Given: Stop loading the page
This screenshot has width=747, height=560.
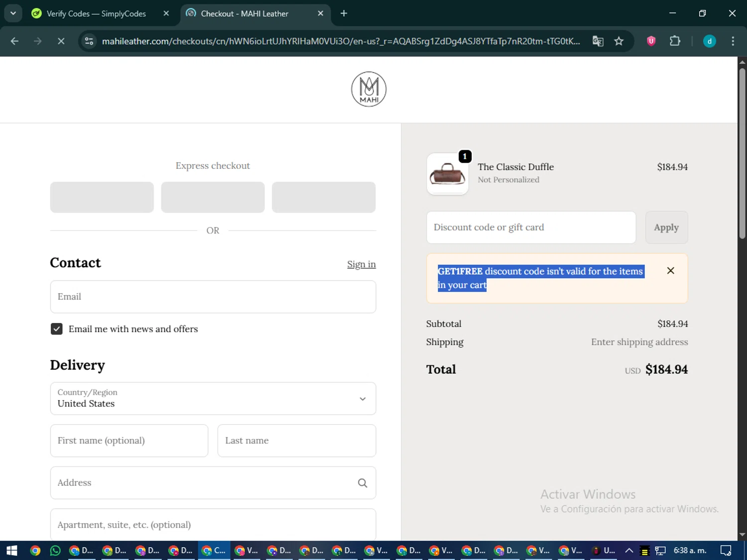Looking at the screenshot, I should point(61,41).
